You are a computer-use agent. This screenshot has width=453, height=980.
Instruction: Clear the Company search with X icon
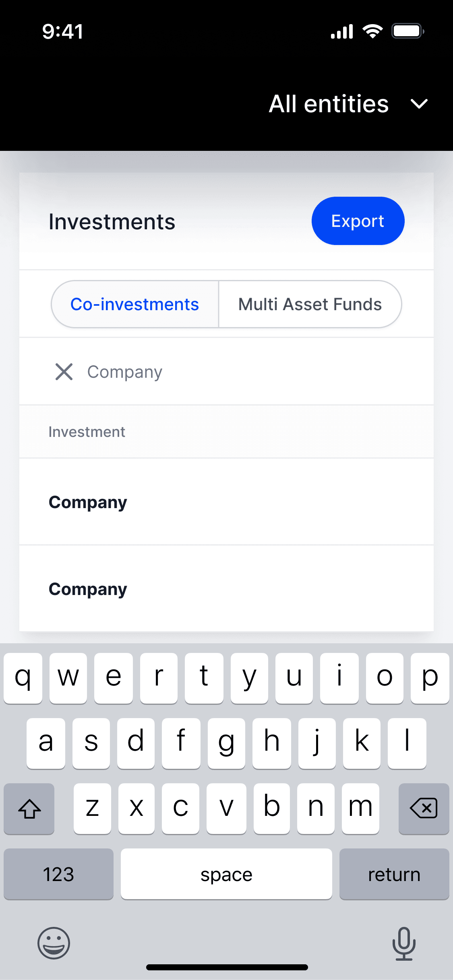coord(64,372)
